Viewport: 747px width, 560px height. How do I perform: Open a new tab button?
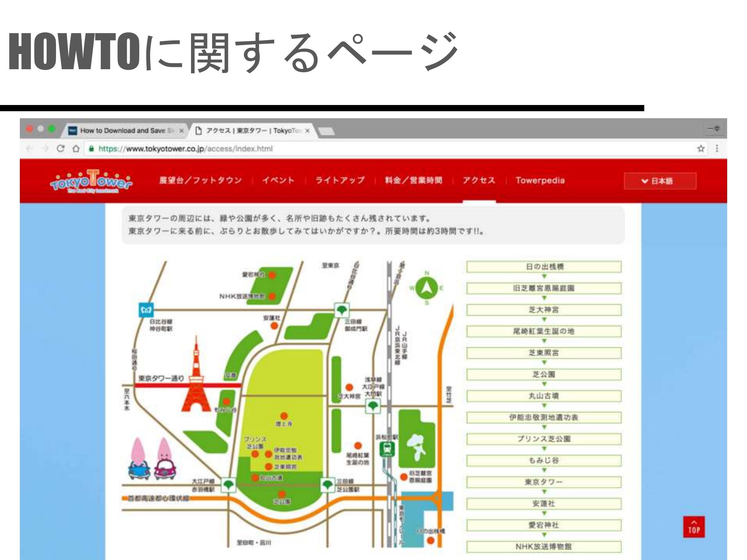coord(327,131)
